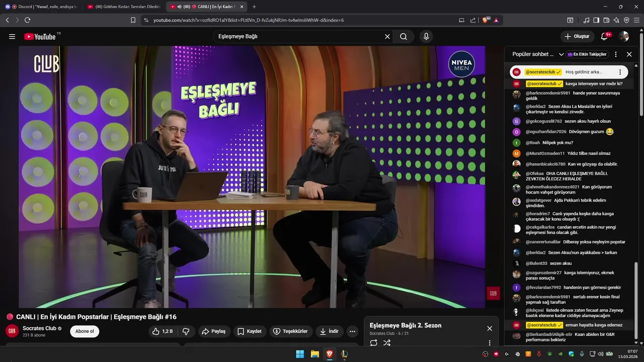Open the Windows Start menu

tap(300, 354)
